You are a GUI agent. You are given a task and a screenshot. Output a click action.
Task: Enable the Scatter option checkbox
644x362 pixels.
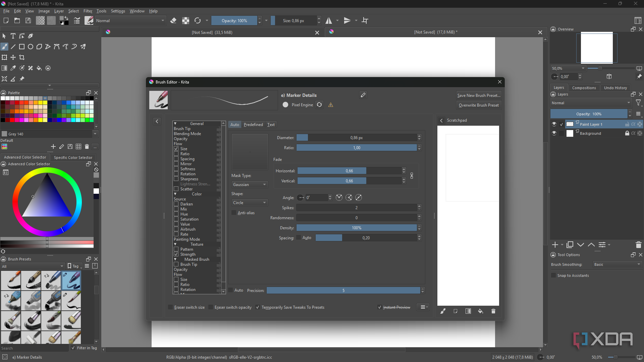pyautogui.click(x=176, y=189)
